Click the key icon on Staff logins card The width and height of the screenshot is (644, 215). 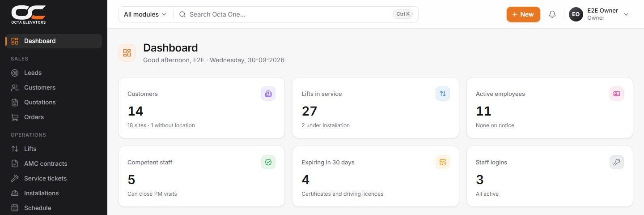click(x=617, y=162)
